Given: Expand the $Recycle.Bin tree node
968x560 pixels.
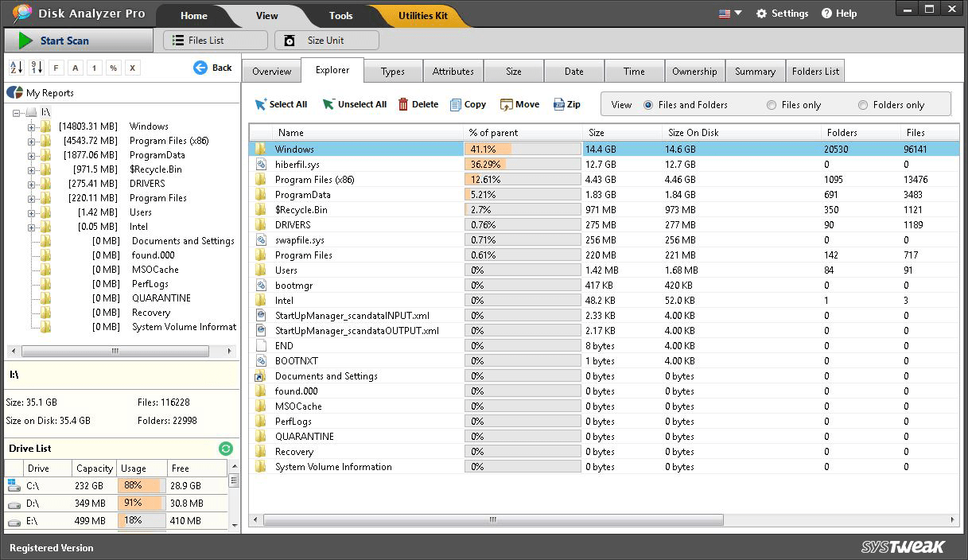Looking at the screenshot, I should (x=32, y=169).
